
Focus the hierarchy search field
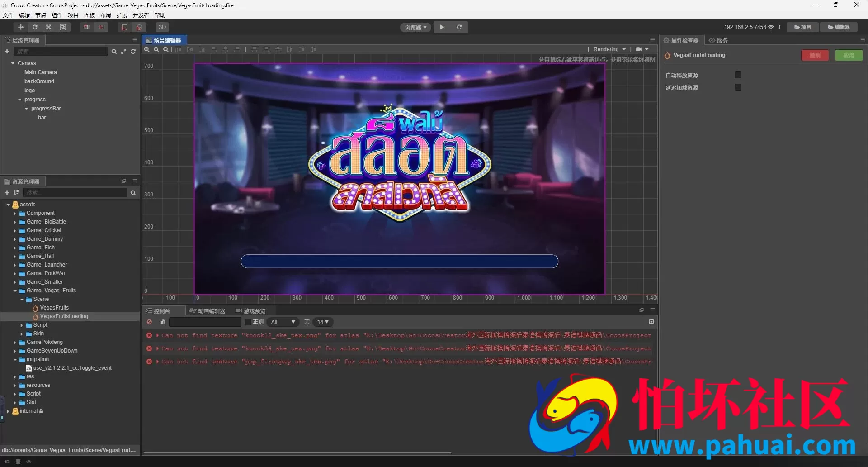point(61,52)
